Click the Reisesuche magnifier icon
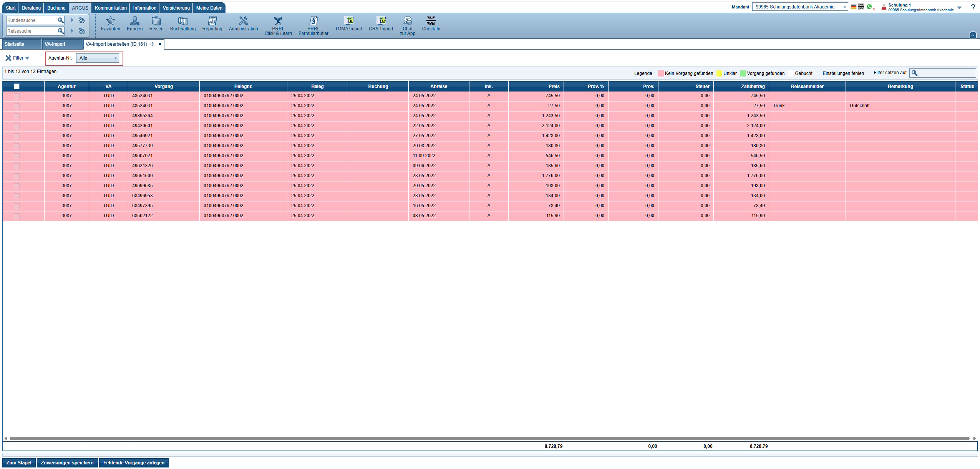 click(61, 31)
